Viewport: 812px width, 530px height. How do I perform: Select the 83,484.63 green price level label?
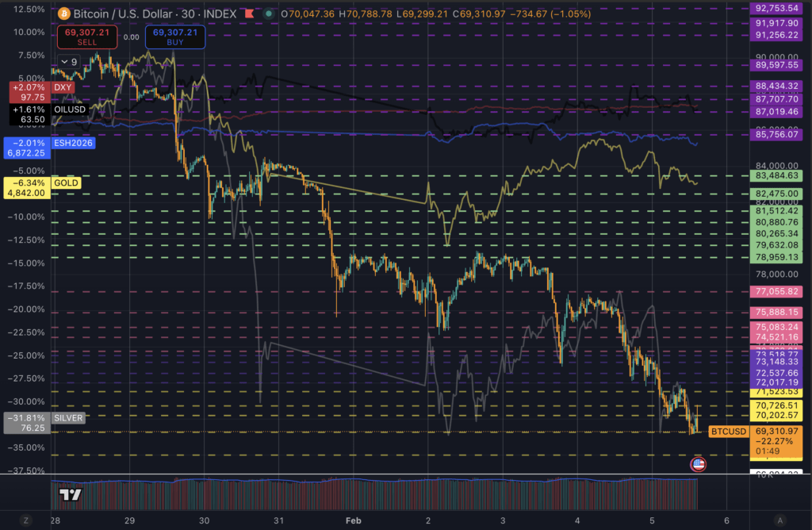click(776, 175)
